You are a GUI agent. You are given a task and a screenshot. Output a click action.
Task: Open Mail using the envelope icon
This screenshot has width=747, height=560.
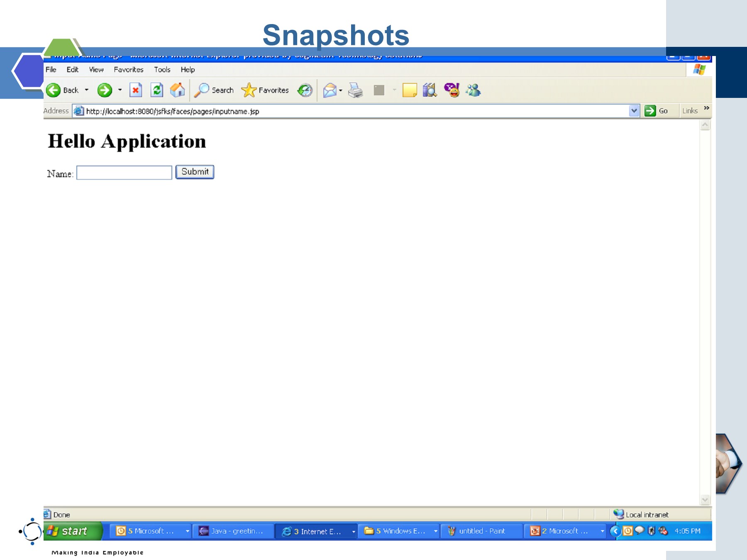(x=329, y=90)
